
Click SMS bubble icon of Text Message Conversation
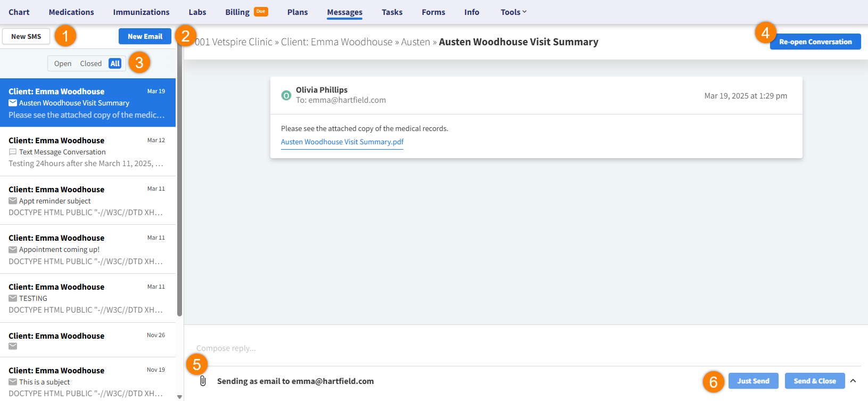(x=13, y=152)
